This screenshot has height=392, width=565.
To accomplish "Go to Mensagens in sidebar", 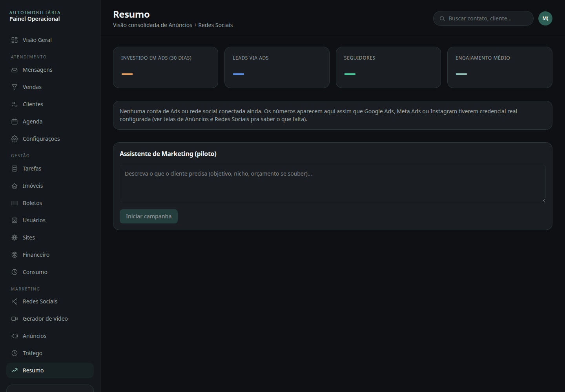I will [x=50, y=70].
